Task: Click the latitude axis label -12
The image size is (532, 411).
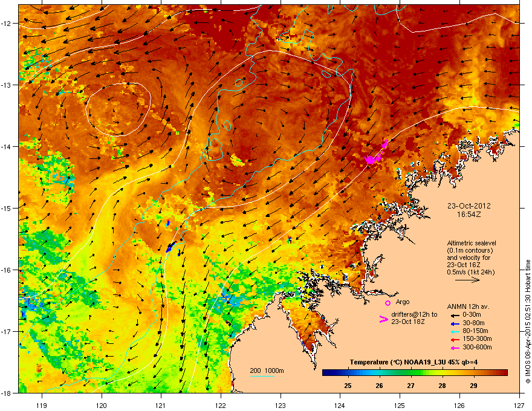Action: [6, 24]
